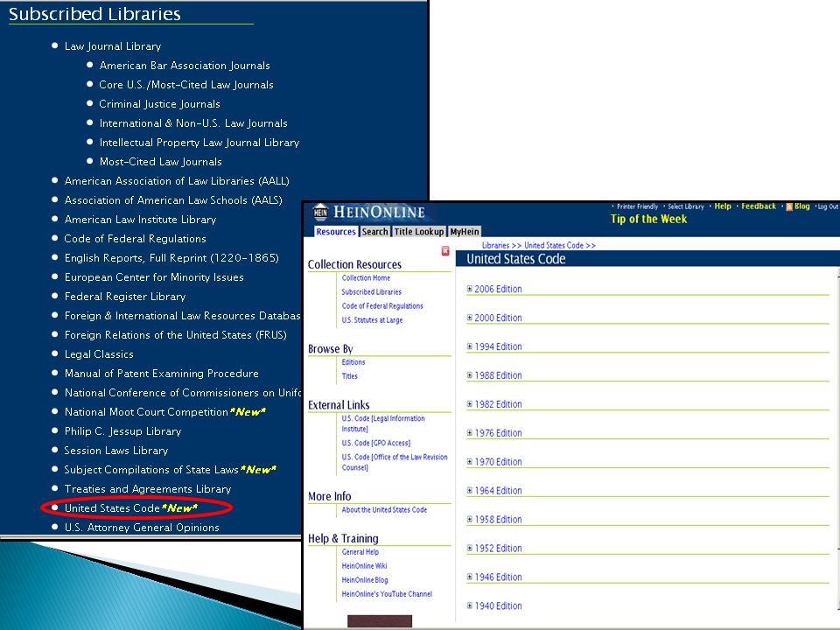Select English Reports, Full Reprint entry

(171, 258)
